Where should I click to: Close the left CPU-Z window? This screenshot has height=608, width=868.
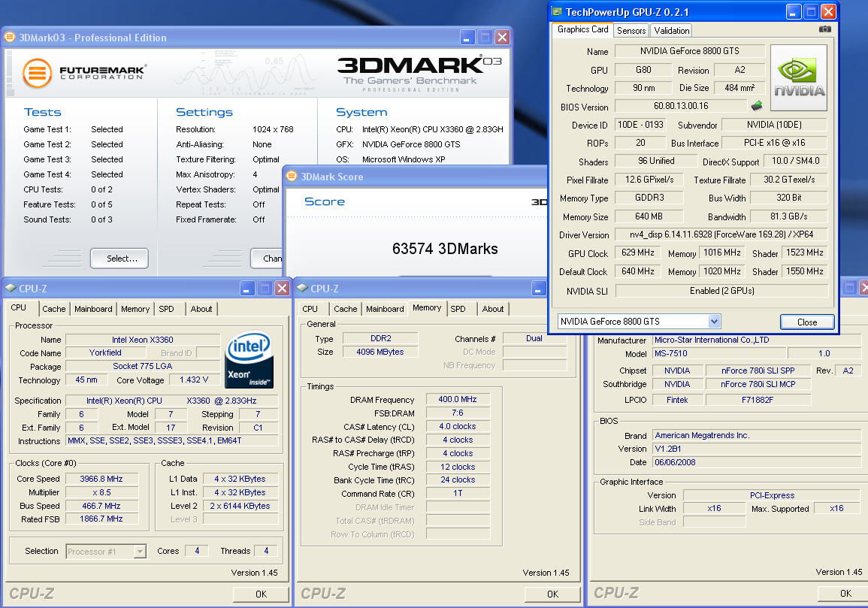pyautogui.click(x=282, y=288)
